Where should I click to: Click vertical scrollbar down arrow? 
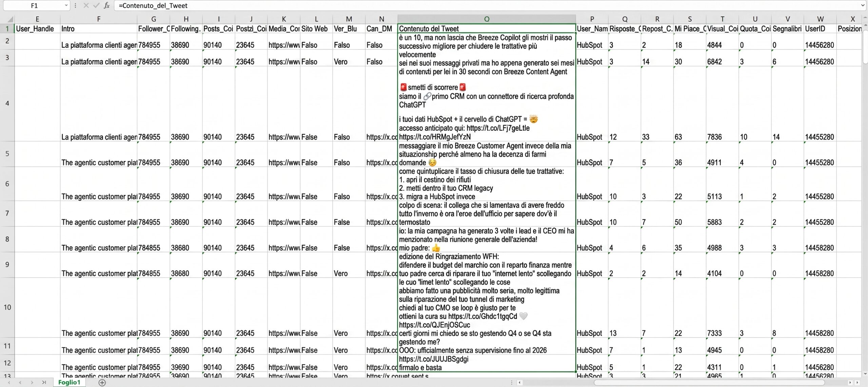pyautogui.click(x=865, y=374)
